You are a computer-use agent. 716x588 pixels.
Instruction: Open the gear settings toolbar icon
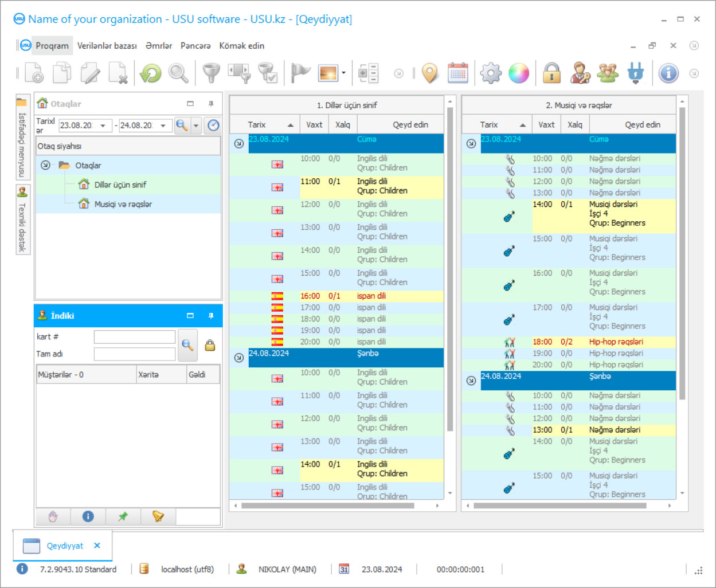tap(491, 73)
